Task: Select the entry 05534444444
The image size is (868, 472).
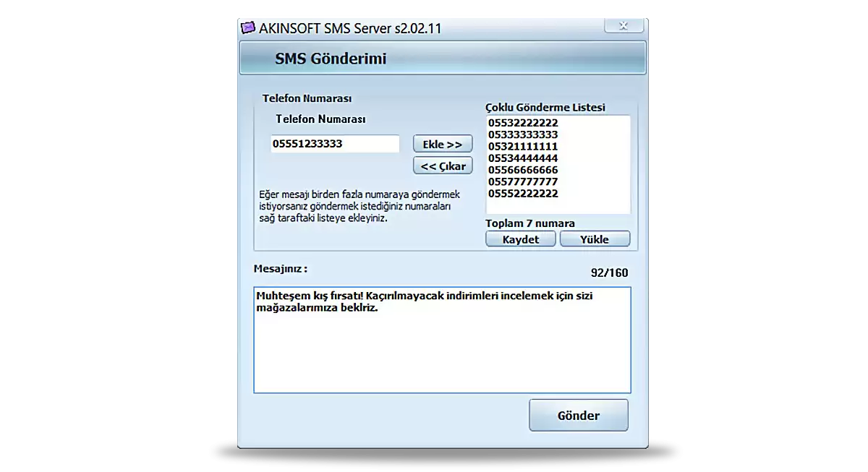Action: tap(522, 158)
